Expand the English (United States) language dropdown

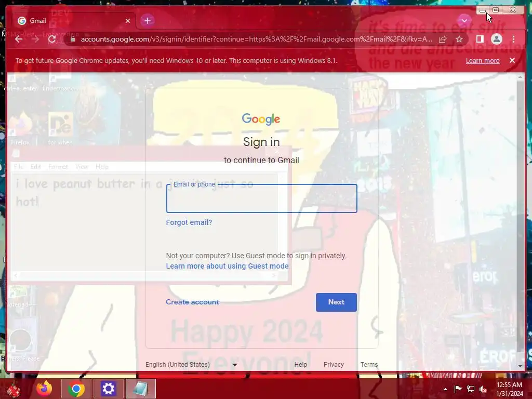click(x=191, y=365)
